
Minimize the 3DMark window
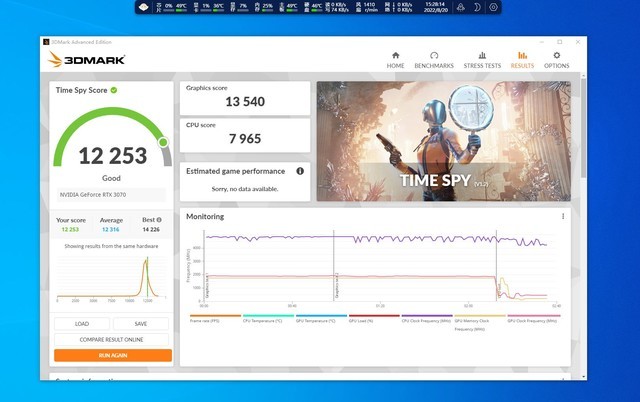coord(542,42)
